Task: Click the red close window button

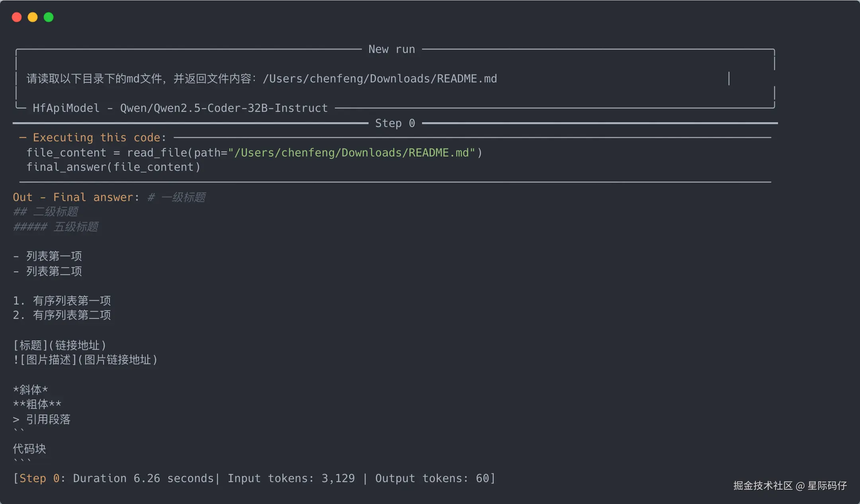Action: coord(17,17)
